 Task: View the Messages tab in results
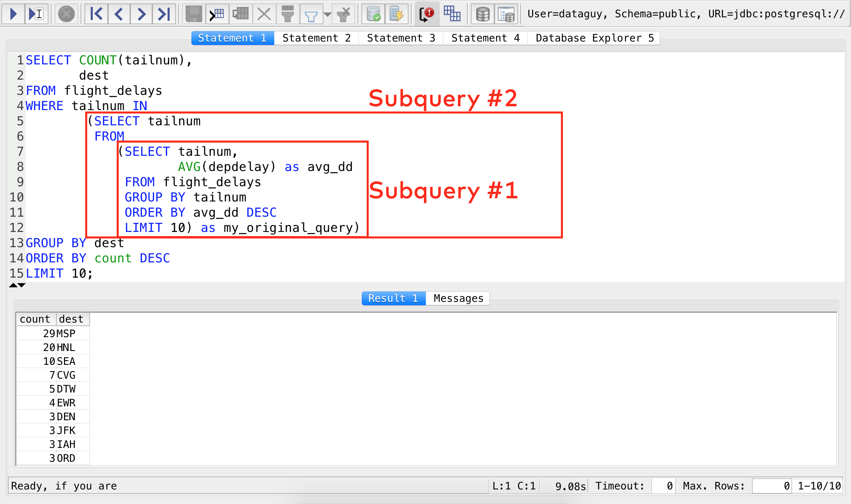click(457, 298)
